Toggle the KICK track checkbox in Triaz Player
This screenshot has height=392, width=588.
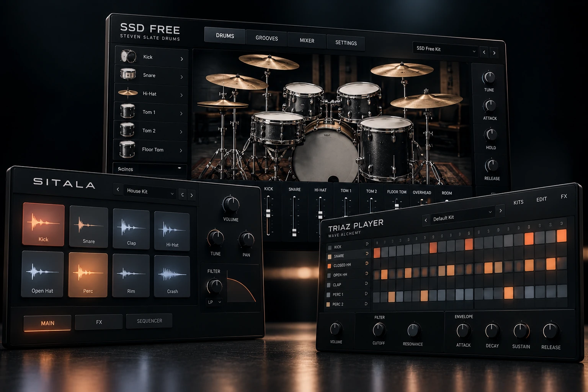330,248
